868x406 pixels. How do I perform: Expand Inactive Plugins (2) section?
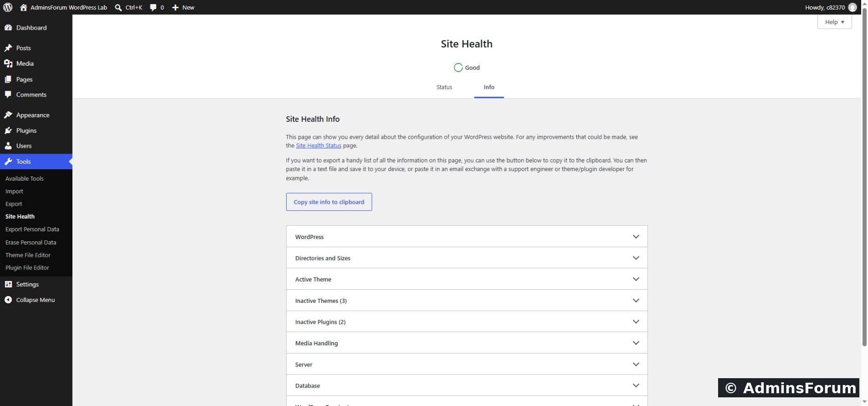[467, 322]
